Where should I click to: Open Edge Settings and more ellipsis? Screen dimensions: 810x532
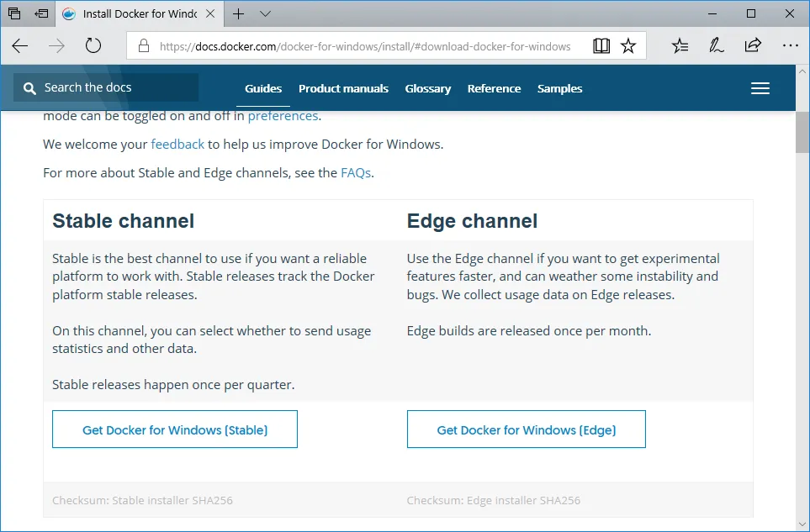[790, 46]
